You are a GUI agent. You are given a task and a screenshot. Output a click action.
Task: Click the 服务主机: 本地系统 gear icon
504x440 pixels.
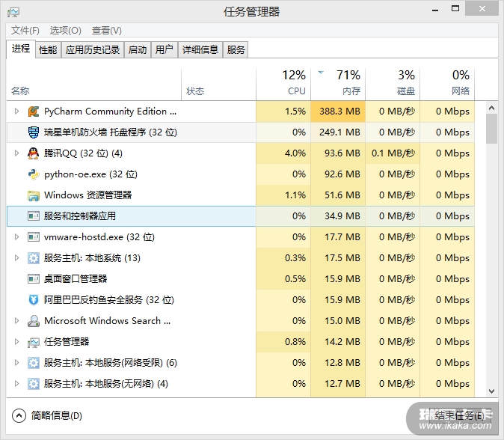point(34,258)
